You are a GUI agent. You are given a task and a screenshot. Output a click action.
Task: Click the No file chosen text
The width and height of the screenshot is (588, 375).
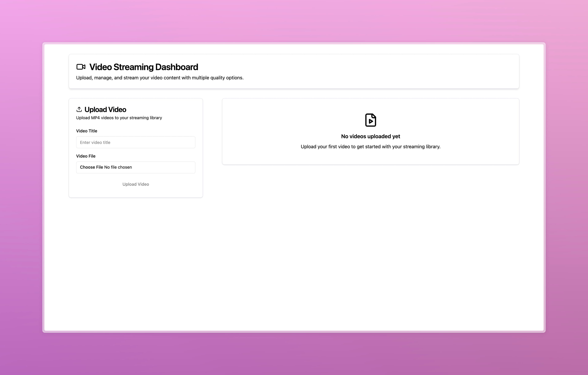[x=118, y=167]
